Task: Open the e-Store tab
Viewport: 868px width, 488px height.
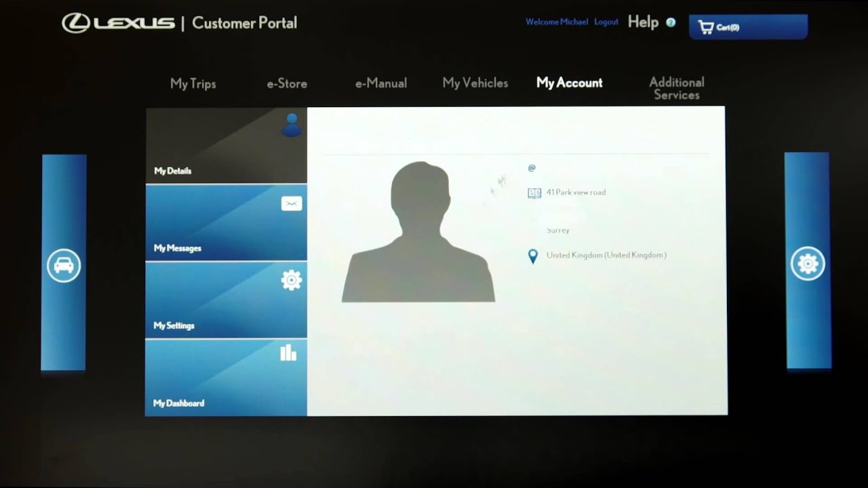Action: [287, 83]
